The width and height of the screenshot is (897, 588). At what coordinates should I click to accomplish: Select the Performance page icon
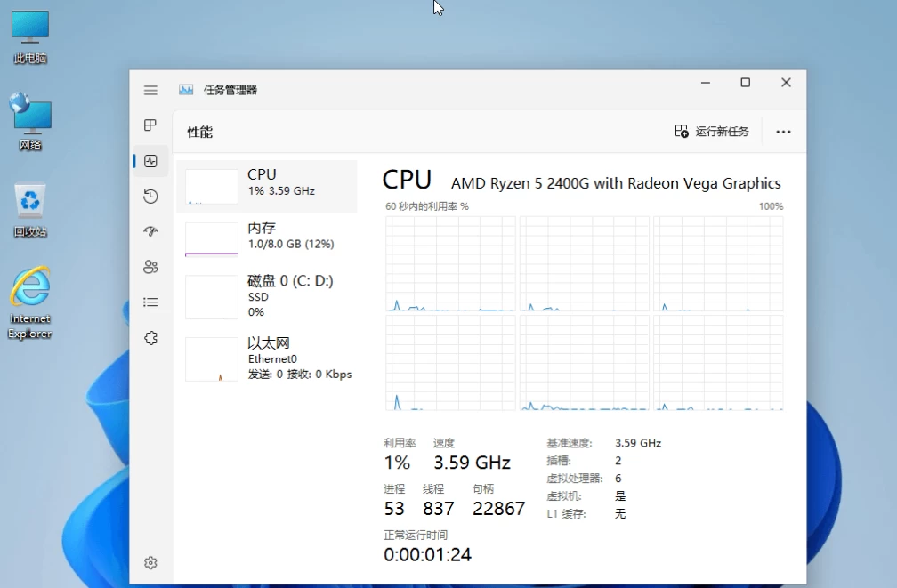(x=150, y=161)
